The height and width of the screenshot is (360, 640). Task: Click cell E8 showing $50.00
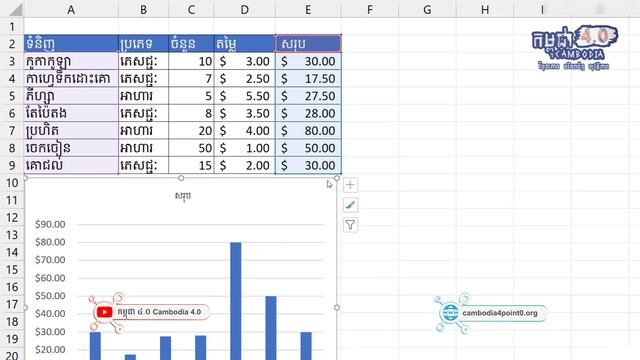(x=308, y=148)
